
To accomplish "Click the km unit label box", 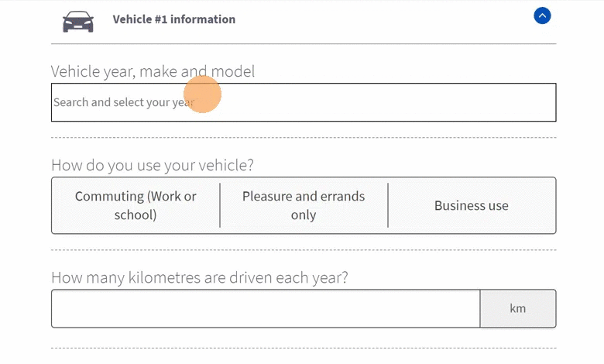I will (518, 308).
